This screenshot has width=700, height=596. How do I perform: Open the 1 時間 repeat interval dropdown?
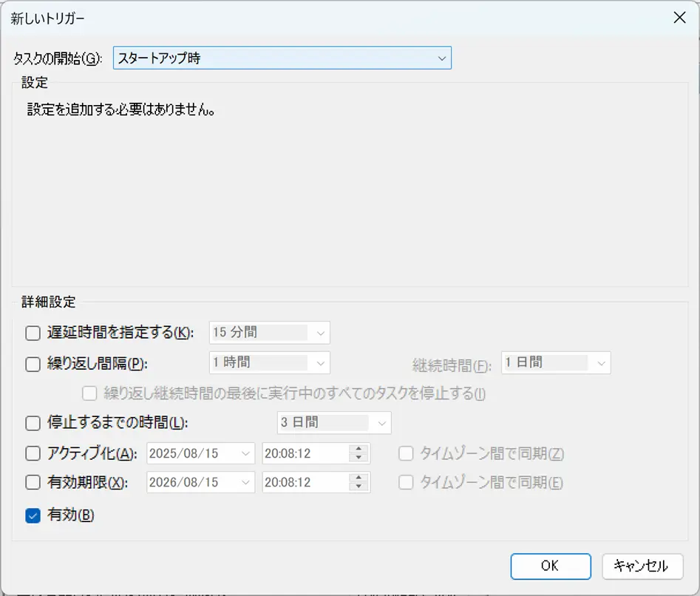[270, 362]
